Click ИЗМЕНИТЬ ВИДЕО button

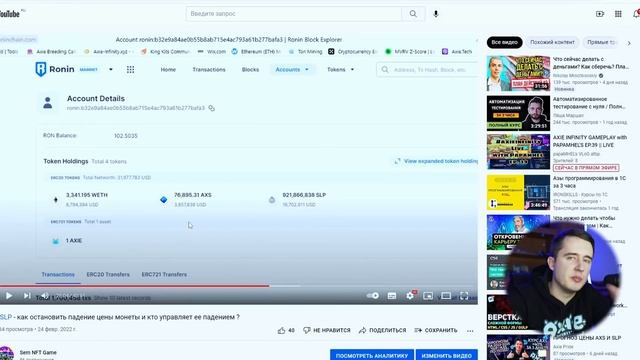point(447,355)
